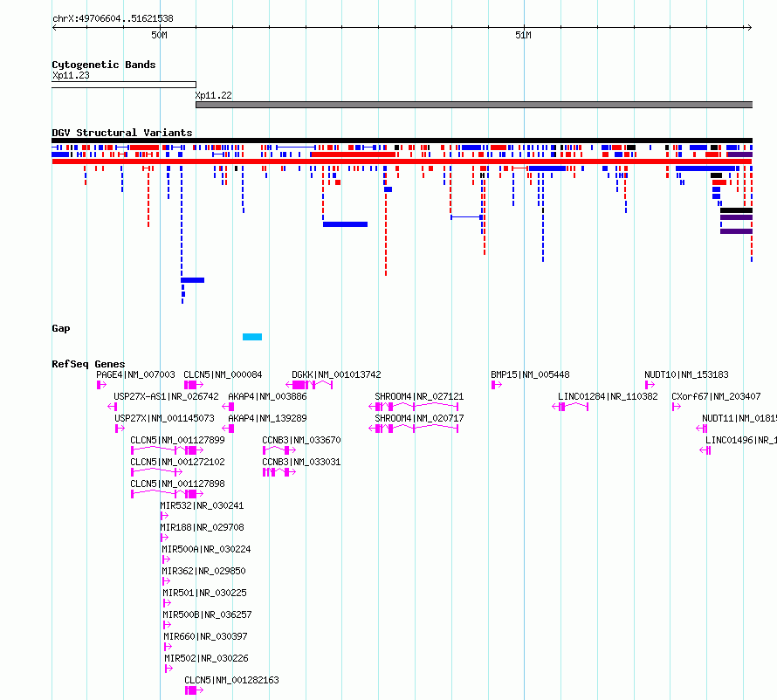Select the CLCN5|NM_001272102 label

click(x=177, y=462)
